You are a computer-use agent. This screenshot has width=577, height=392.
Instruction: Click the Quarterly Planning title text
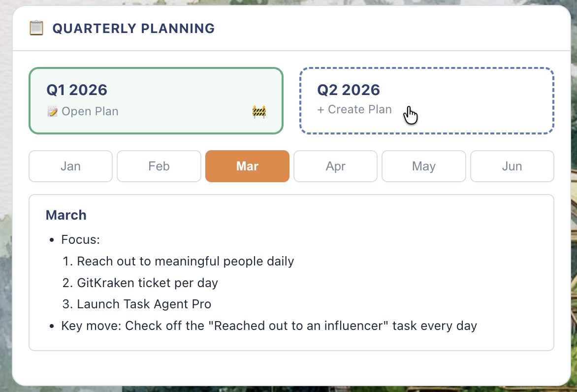point(133,29)
